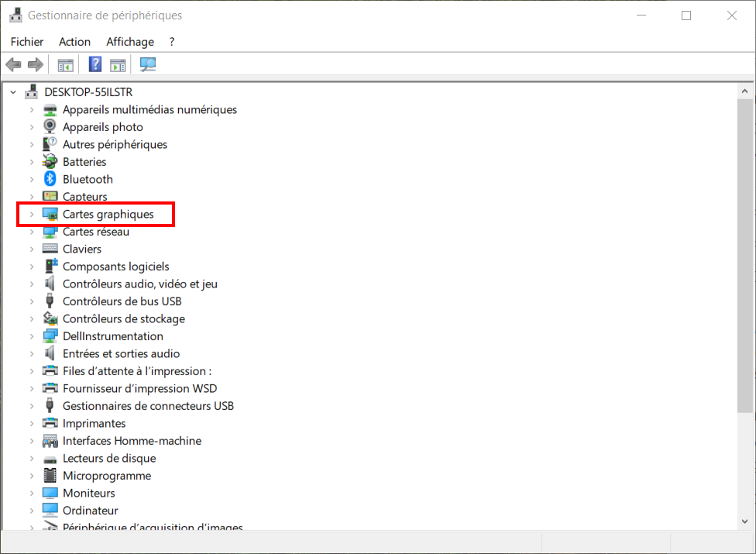Viewport: 756px width, 554px height.
Task: Close the Gestionnaire de périphériques window
Action: [x=731, y=15]
